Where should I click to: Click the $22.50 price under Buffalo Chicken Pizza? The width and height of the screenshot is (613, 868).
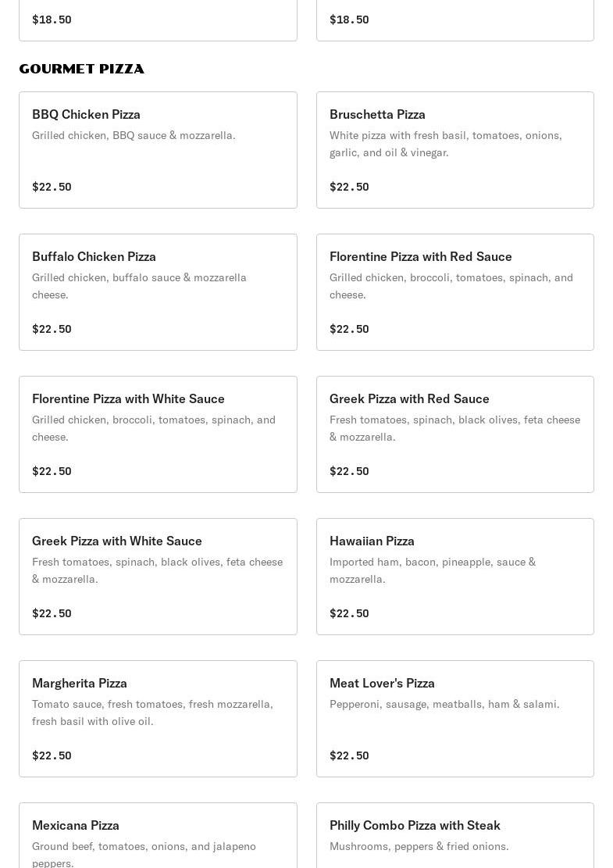click(52, 330)
